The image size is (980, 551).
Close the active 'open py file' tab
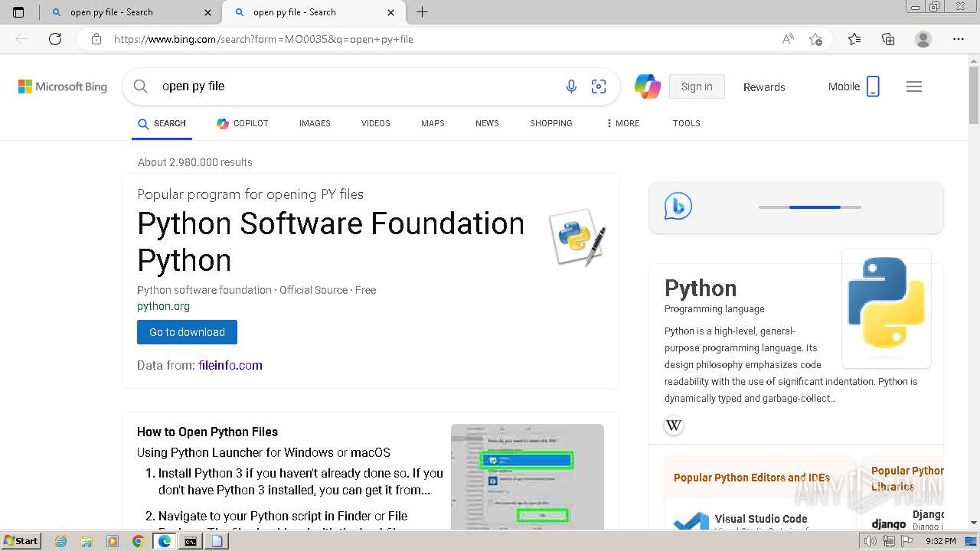(x=391, y=12)
